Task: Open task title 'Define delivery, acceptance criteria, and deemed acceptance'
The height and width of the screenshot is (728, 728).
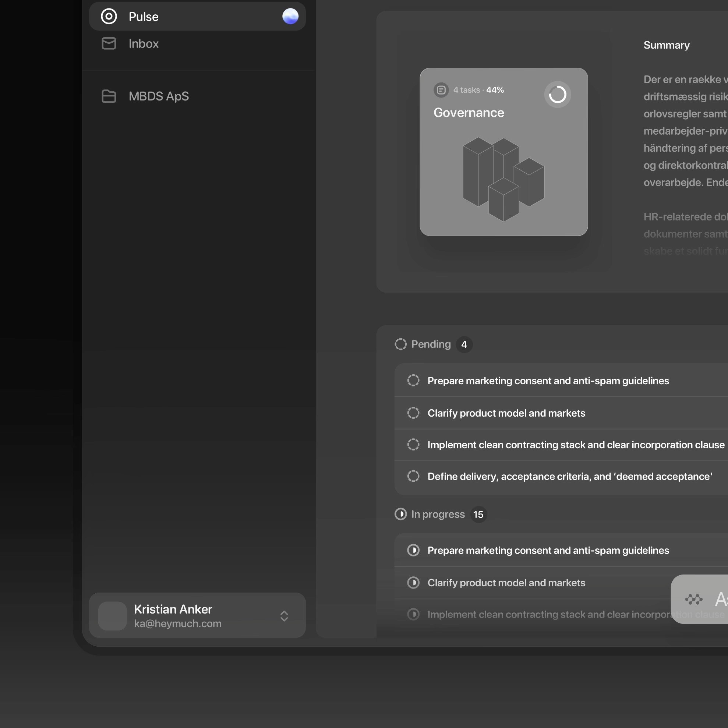Action: click(570, 476)
